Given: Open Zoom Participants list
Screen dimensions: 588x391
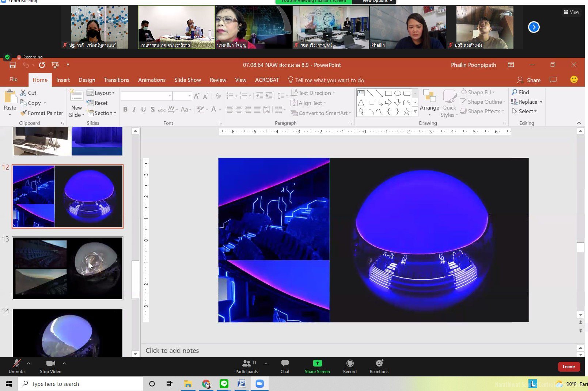Looking at the screenshot, I should coord(247,366).
